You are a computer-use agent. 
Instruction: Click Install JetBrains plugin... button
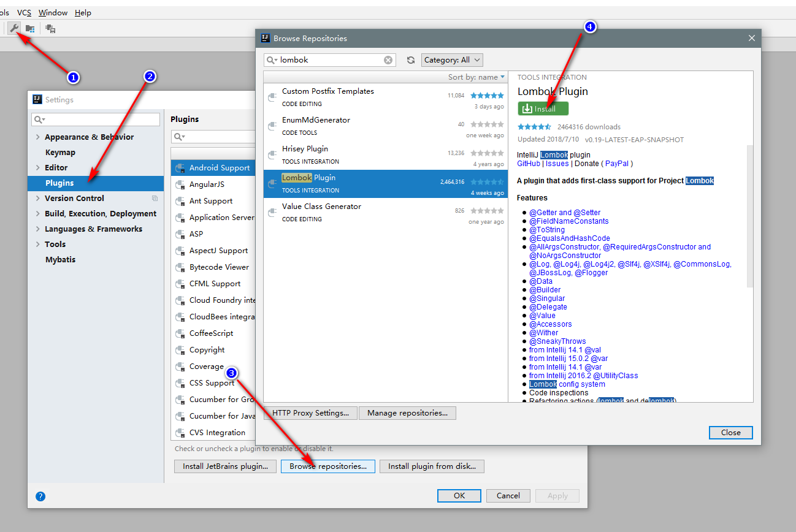coord(226,466)
